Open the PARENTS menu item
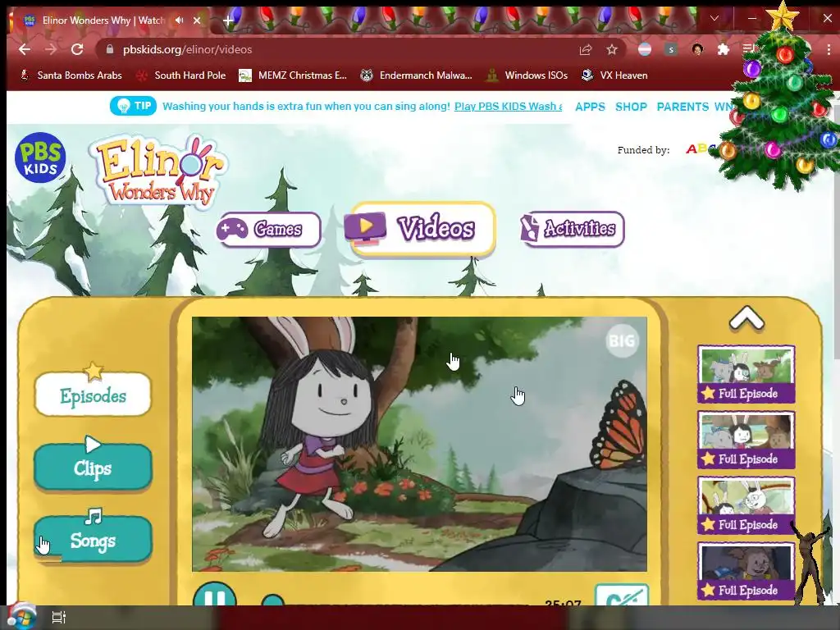The width and height of the screenshot is (840, 630). coord(682,107)
